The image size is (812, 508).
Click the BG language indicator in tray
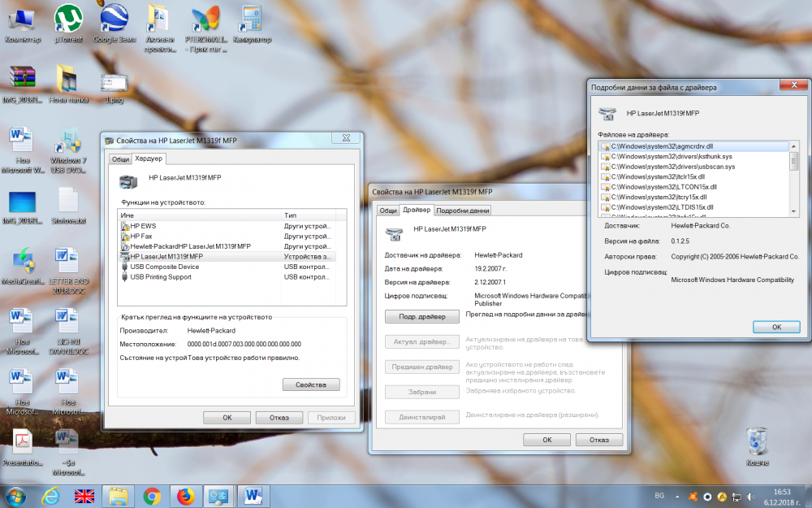click(x=659, y=496)
